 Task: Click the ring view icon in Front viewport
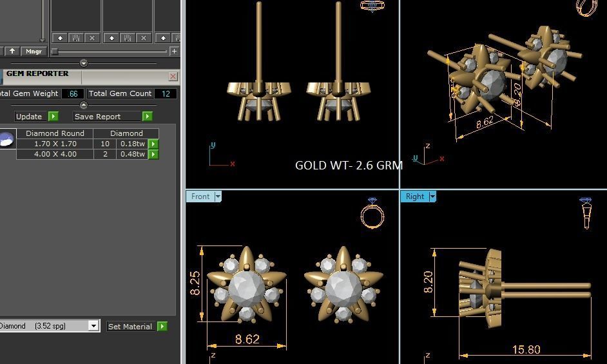coord(372,213)
